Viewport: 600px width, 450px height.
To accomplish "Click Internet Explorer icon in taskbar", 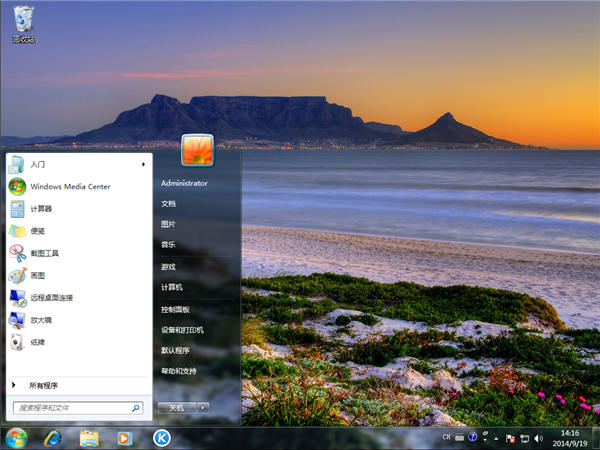I will coord(52,438).
